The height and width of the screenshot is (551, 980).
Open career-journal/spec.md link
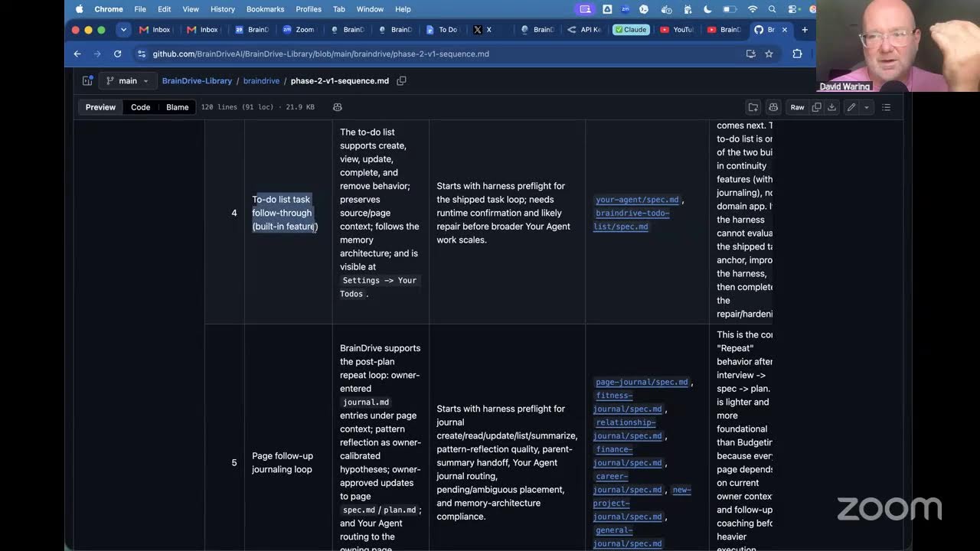click(628, 483)
